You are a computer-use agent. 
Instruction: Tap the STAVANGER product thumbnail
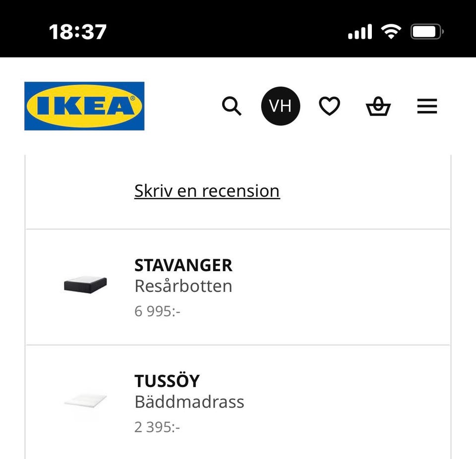85,285
